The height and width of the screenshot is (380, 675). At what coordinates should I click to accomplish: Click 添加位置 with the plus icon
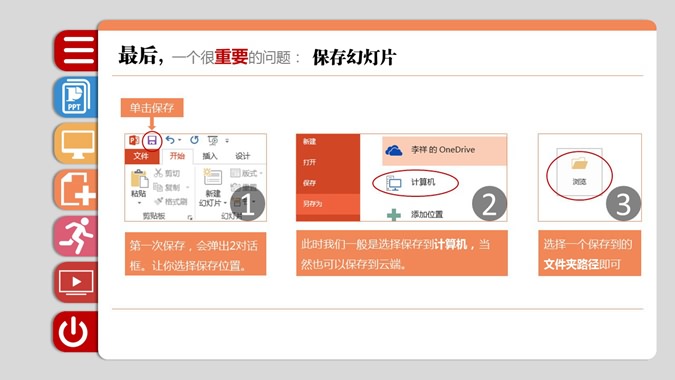point(415,214)
